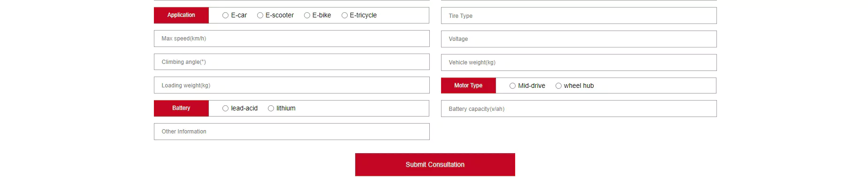Pick the E-tricycle radio option
Screen dimensions: 868x195
344,16
